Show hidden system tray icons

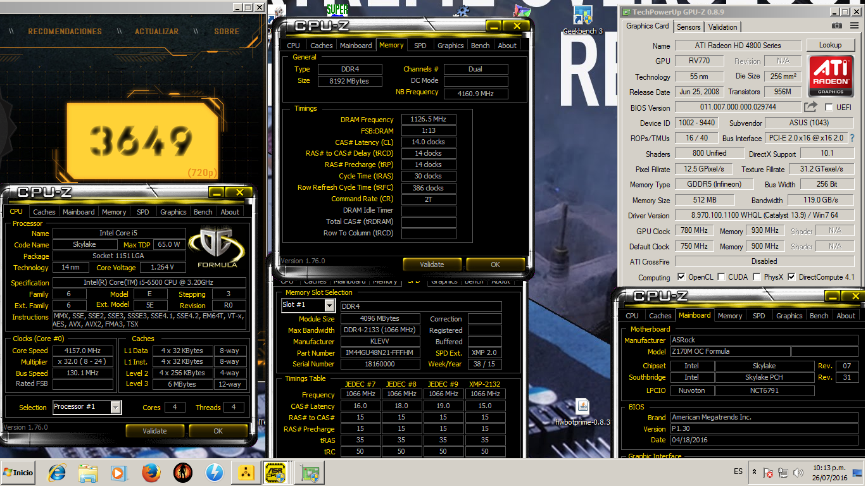coord(754,472)
